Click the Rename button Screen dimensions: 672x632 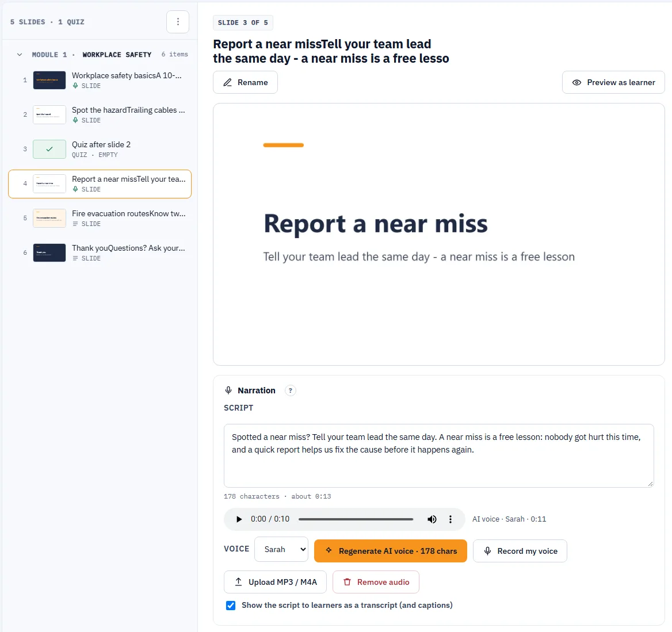[245, 82]
